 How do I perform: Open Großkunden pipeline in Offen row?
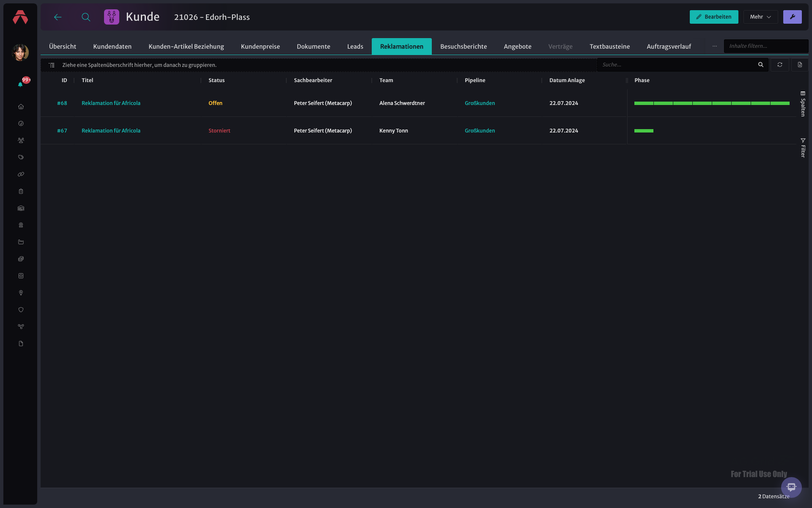pos(480,103)
